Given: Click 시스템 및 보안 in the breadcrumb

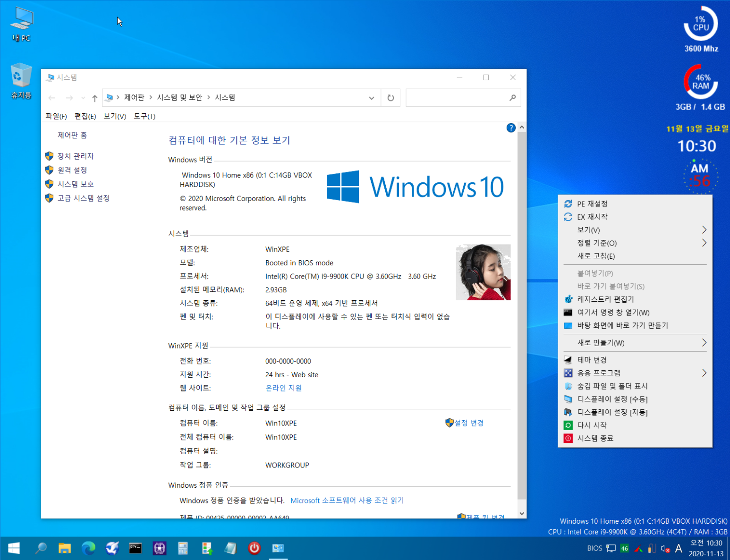Looking at the screenshot, I should (x=179, y=97).
